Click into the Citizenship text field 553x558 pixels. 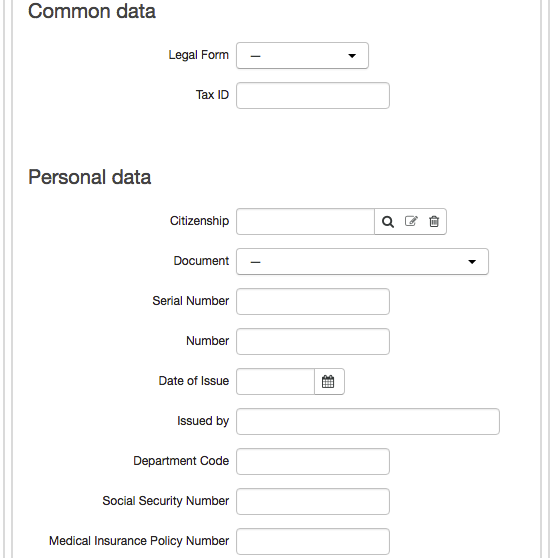point(305,221)
